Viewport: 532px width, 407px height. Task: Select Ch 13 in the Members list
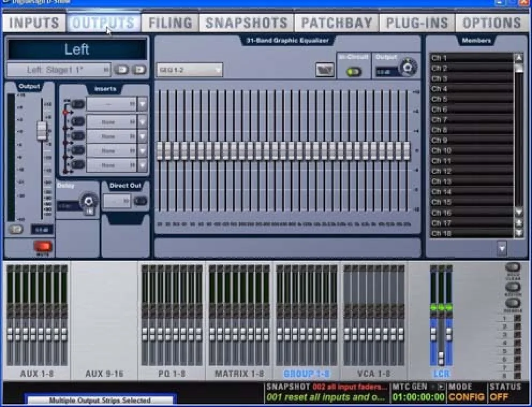471,181
